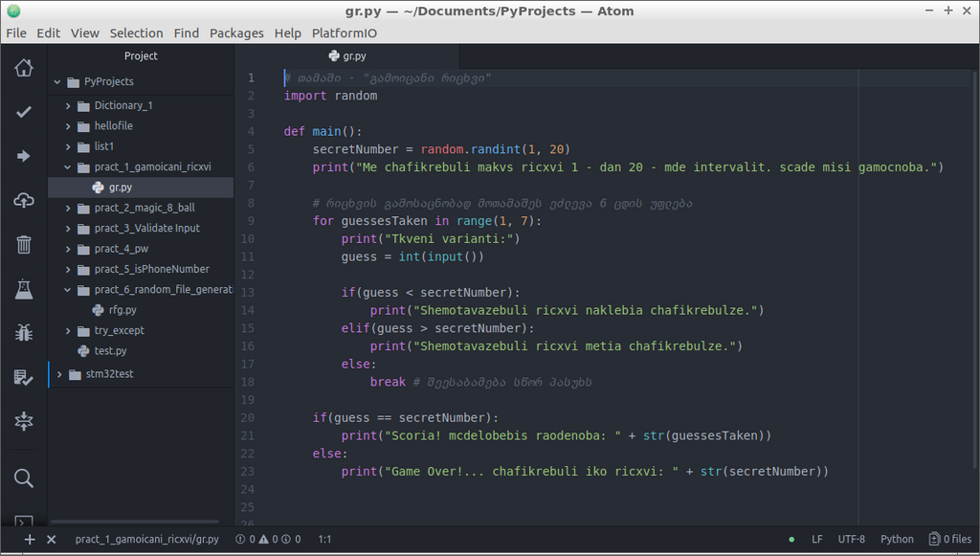The height and width of the screenshot is (556, 980).
Task: Click the 'break' keyword on line 18
Action: coord(388,382)
